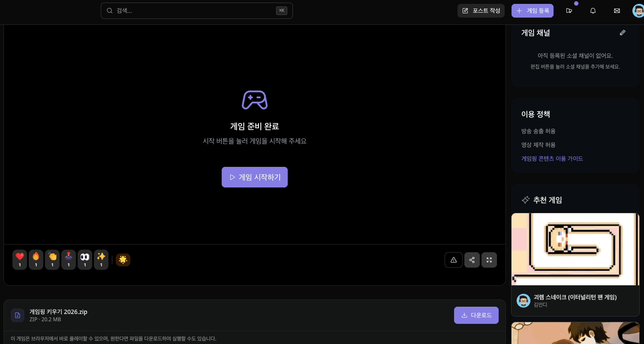Click the zip file icon for 게임핑 키우기 2026.zip
Screen dimensions: 644x344
18,315
